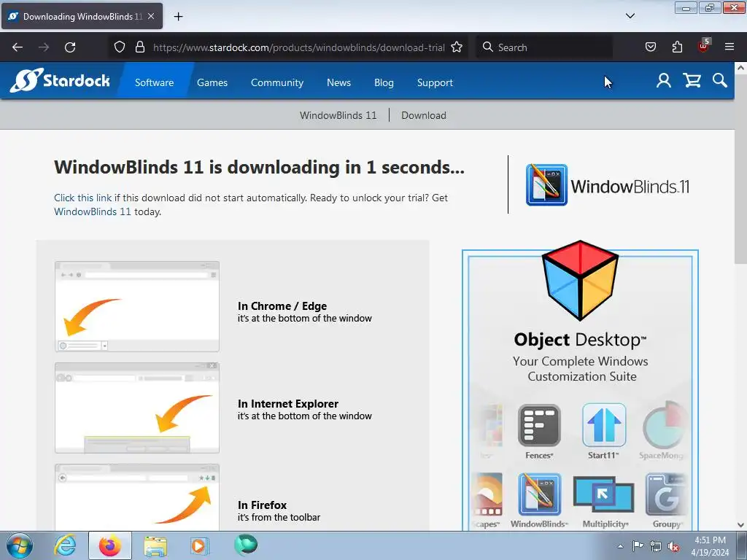Image resolution: width=747 pixels, height=560 pixels.
Task: Click the uBlock Origin extension icon
Action: [703, 46]
